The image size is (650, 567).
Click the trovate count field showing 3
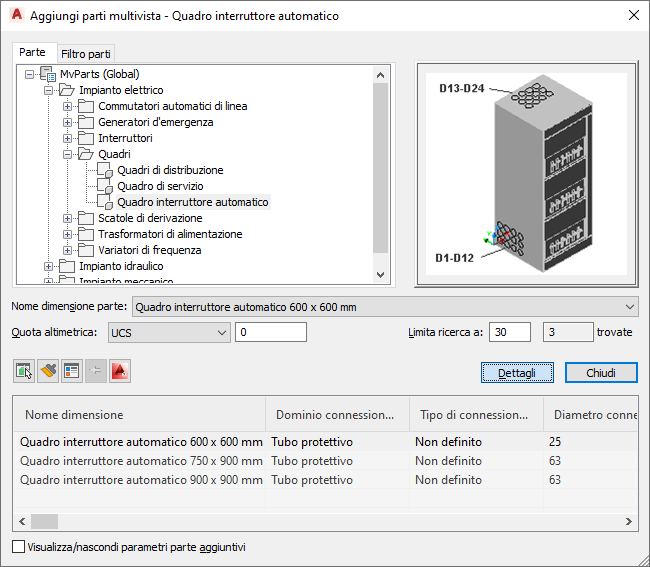pyautogui.click(x=568, y=332)
